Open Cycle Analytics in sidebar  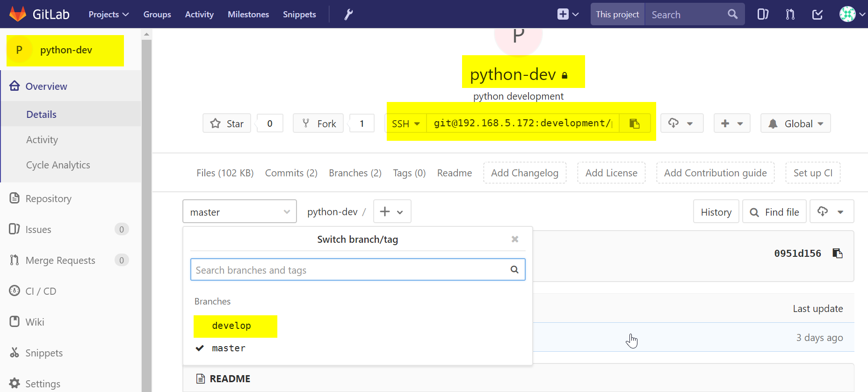coord(58,165)
